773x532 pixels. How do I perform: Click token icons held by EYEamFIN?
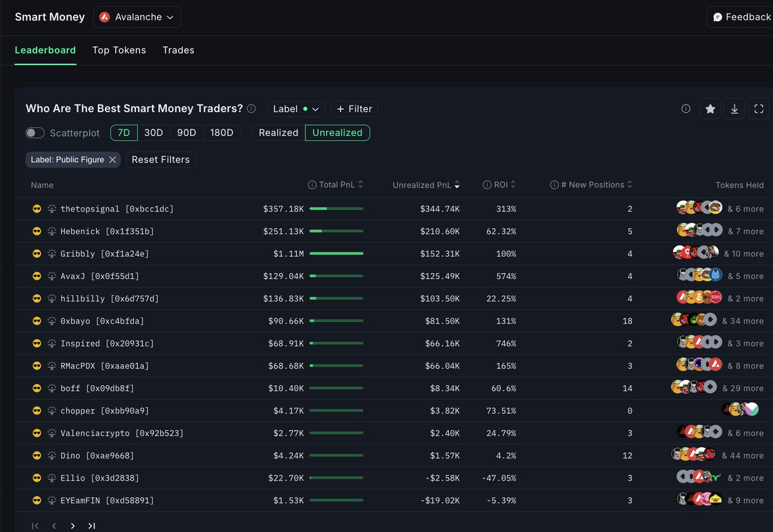(699, 500)
